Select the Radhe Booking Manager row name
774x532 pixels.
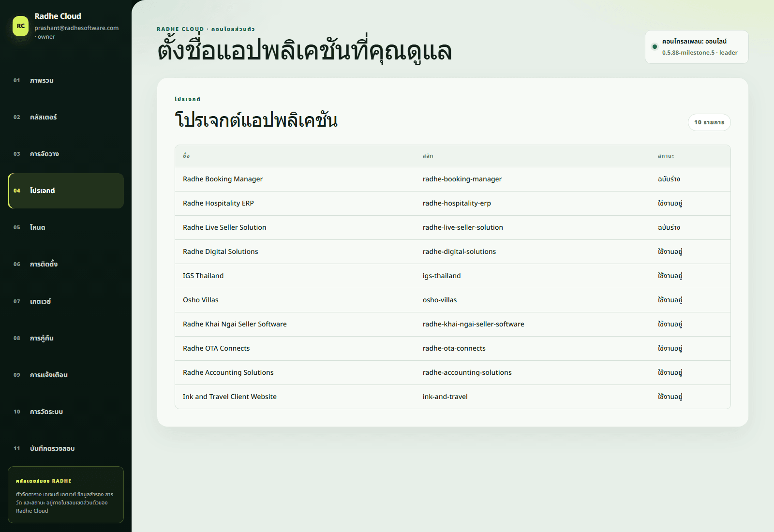point(223,179)
